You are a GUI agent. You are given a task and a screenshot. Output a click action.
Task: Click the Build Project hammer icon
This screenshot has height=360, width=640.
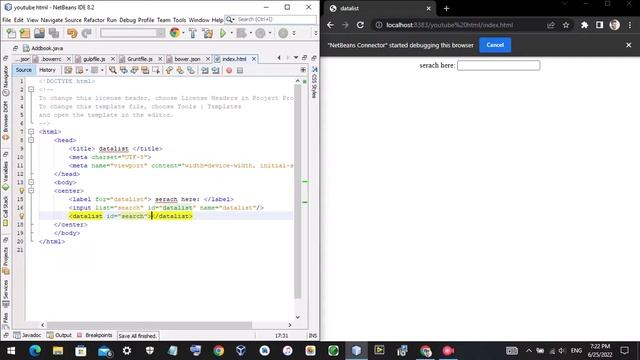pos(193,33)
